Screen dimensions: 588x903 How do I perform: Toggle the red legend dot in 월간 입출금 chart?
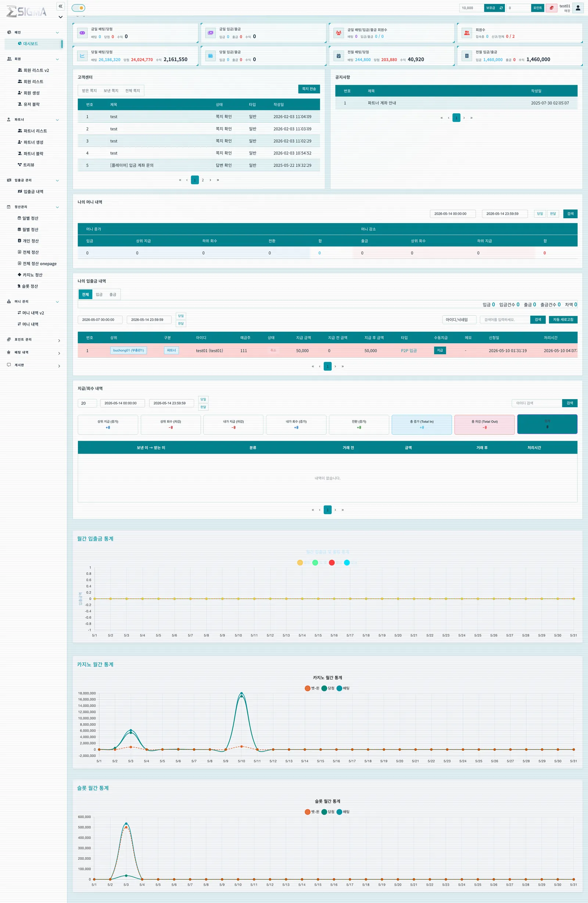pyautogui.click(x=331, y=563)
